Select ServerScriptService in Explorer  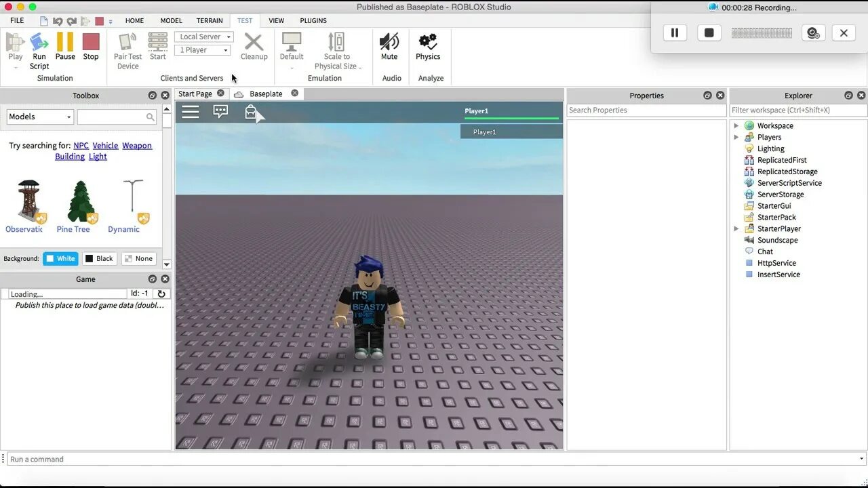(x=789, y=183)
